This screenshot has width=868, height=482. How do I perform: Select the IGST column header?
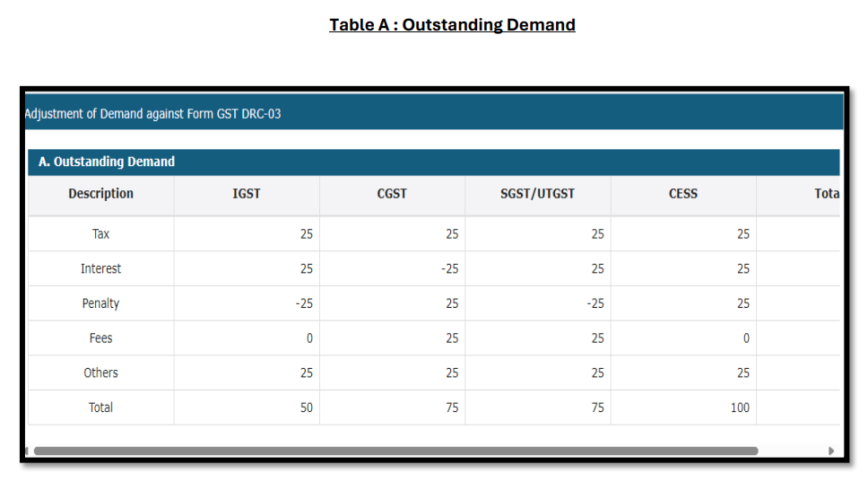[x=247, y=194]
